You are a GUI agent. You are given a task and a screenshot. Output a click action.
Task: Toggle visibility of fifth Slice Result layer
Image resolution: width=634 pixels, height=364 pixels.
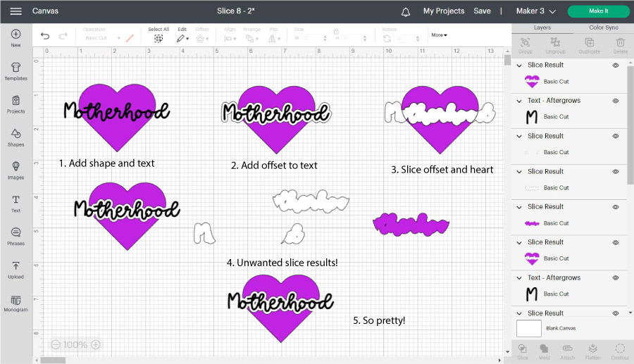[616, 242]
